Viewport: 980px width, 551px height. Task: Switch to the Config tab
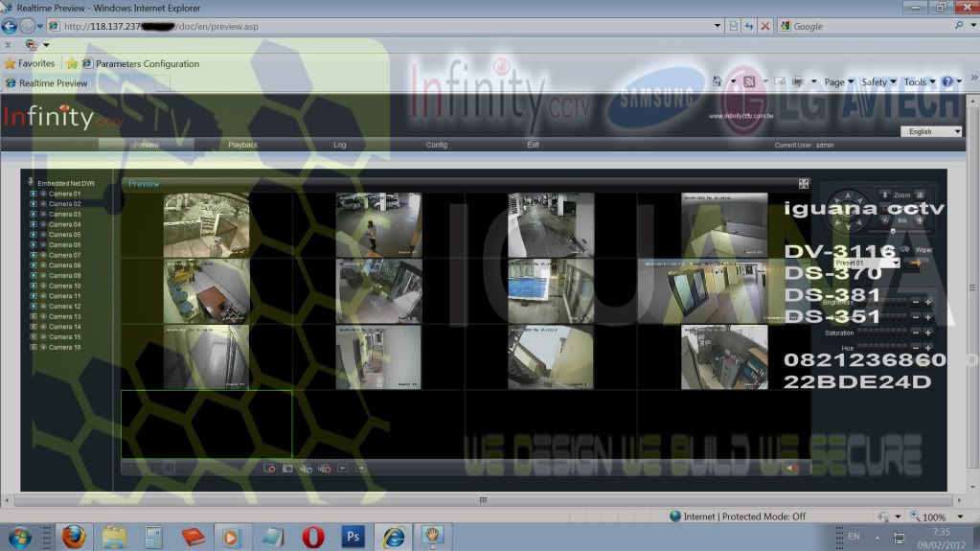tap(436, 145)
